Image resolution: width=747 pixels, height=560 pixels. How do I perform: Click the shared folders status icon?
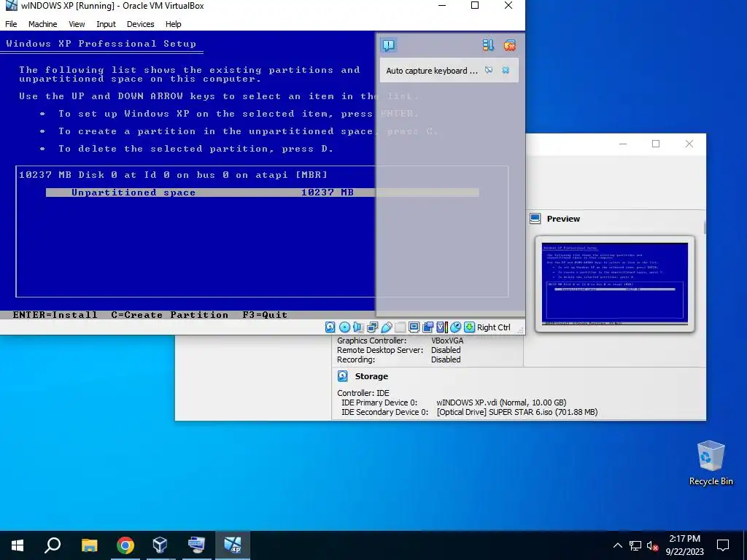(x=400, y=327)
